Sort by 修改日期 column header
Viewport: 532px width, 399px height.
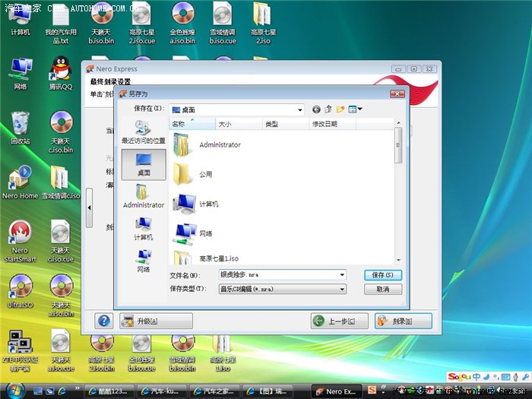[x=332, y=124]
